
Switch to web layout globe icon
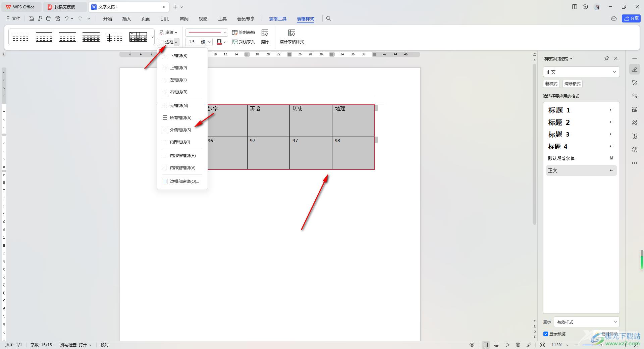click(x=518, y=345)
